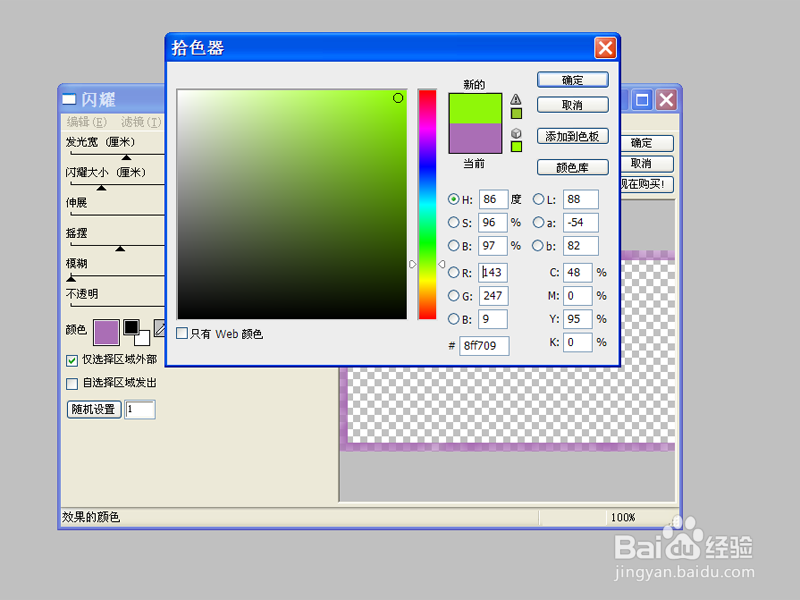Screen dimensions: 800x600
Task: Click the Lab a field showing -54
Action: pos(581,222)
